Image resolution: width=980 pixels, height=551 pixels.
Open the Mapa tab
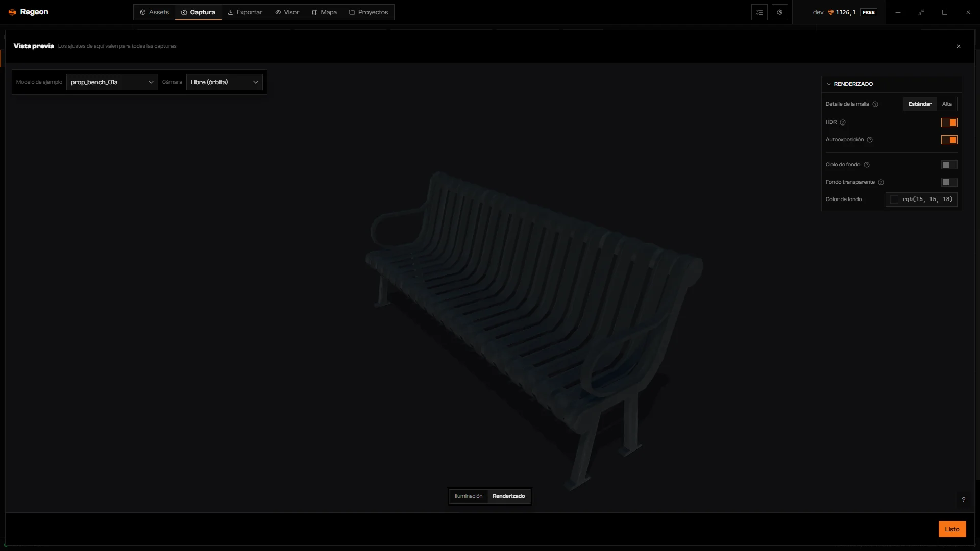coord(325,12)
